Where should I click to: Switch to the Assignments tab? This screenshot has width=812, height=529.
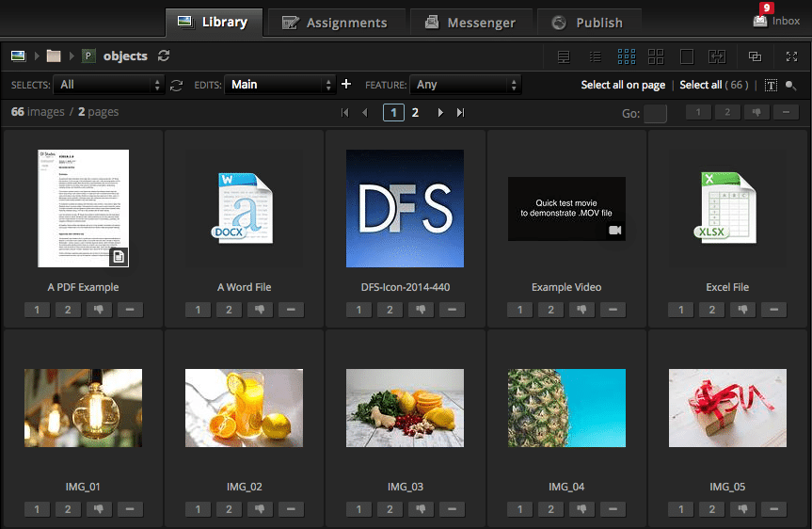pos(335,23)
